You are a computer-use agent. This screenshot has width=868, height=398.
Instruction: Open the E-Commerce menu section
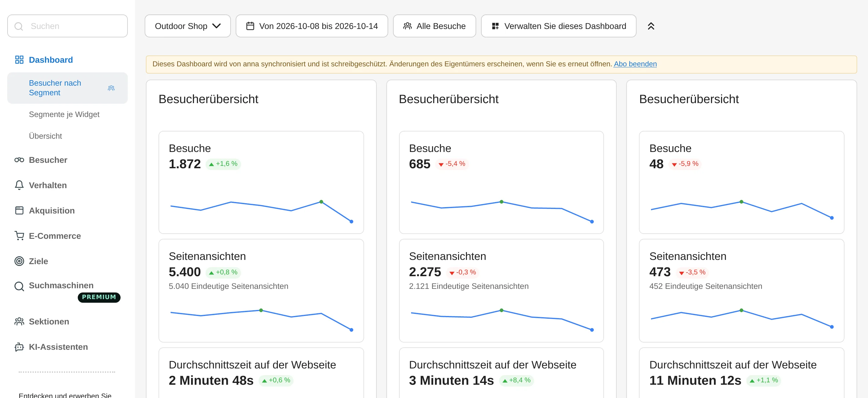coord(55,235)
